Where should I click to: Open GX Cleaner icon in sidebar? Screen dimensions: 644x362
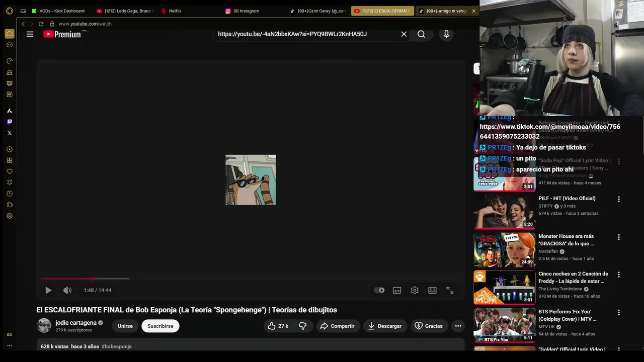(9, 72)
